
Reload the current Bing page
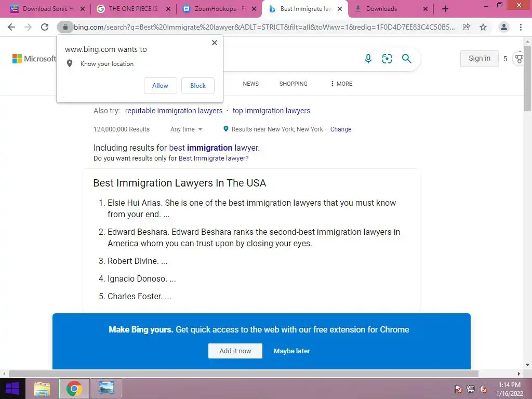pyautogui.click(x=45, y=27)
